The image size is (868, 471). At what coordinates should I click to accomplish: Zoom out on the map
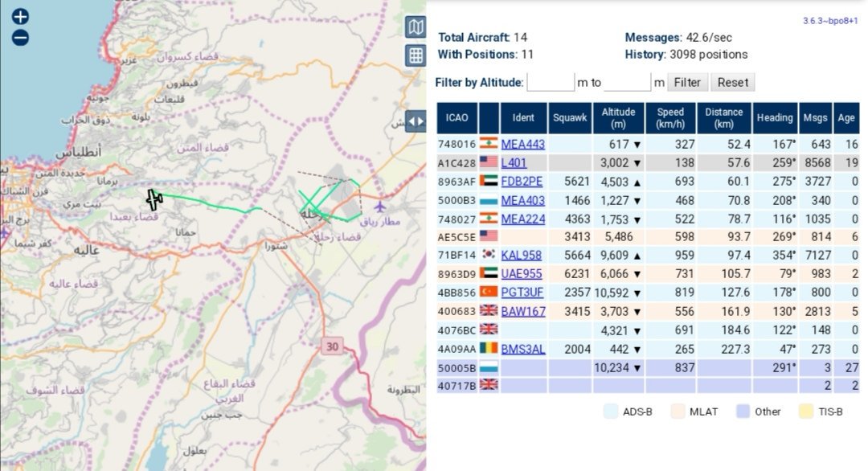tap(20, 38)
